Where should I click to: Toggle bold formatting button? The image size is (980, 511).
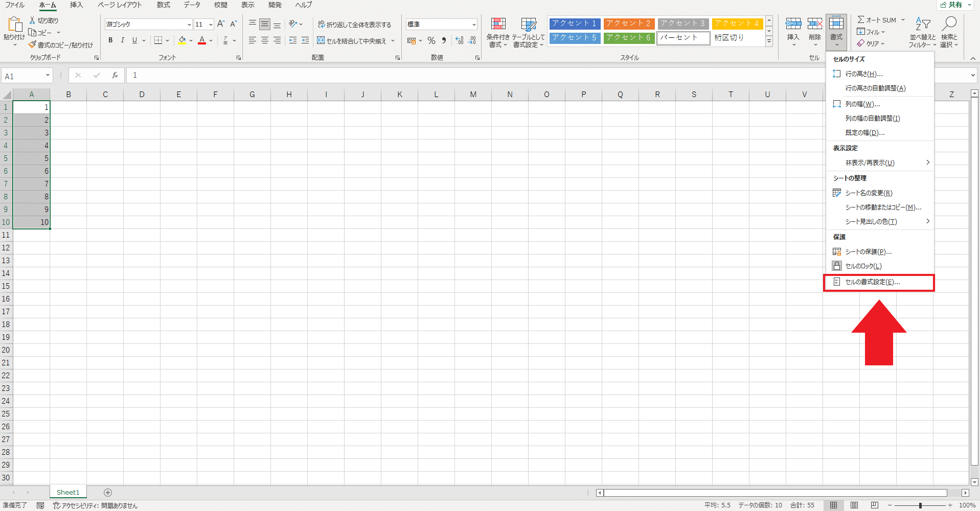tap(110, 40)
